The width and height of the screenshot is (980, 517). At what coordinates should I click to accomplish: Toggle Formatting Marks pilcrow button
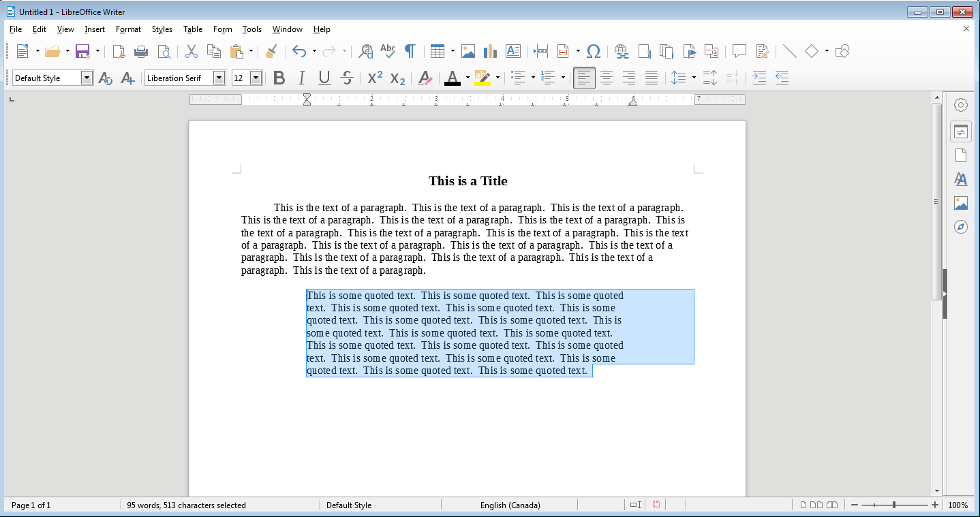click(410, 51)
